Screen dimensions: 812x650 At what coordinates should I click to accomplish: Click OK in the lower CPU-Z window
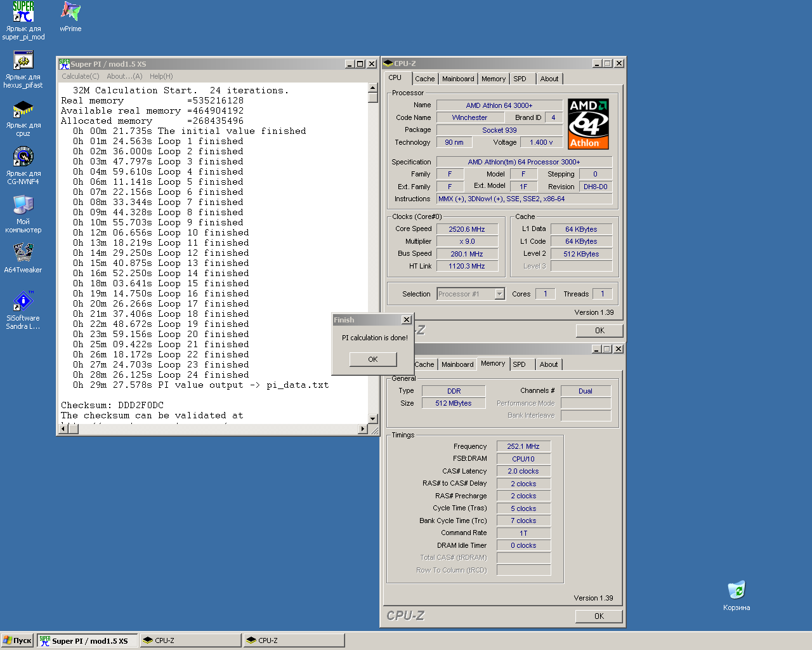point(599,616)
